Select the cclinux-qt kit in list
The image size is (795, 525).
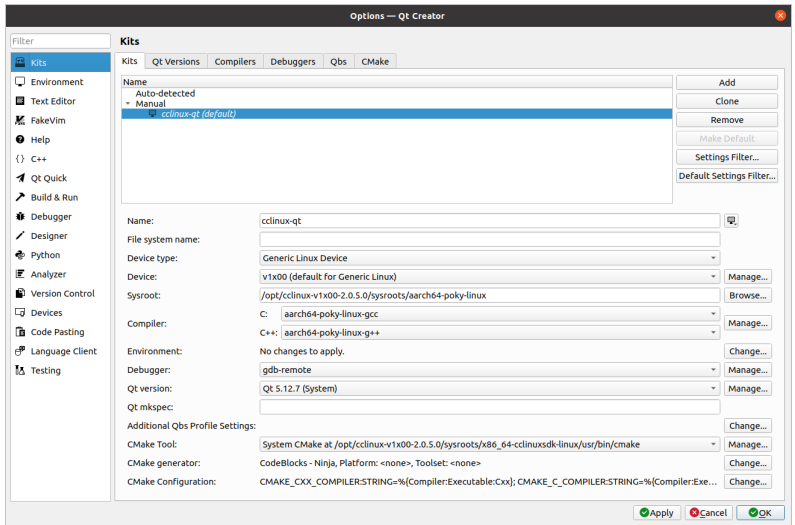[x=198, y=114]
